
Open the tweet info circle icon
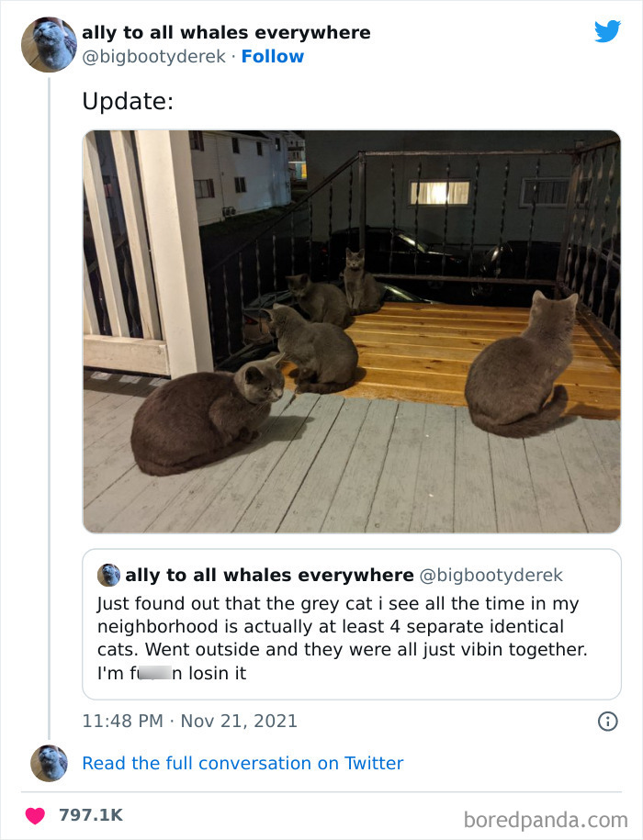607,721
